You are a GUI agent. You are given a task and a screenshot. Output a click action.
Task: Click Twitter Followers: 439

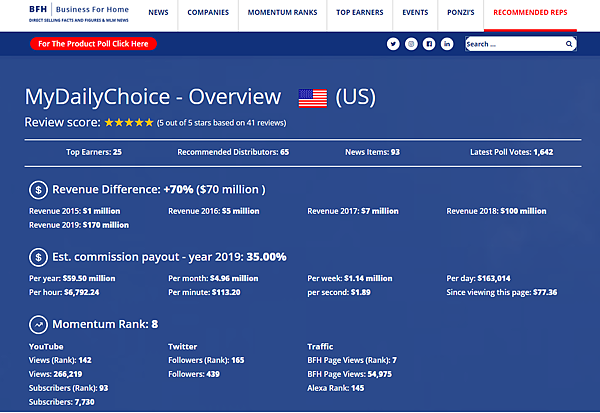tap(194, 374)
